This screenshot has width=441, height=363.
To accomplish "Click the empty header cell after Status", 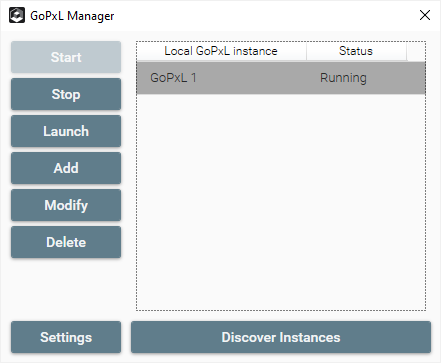I will click(416, 51).
